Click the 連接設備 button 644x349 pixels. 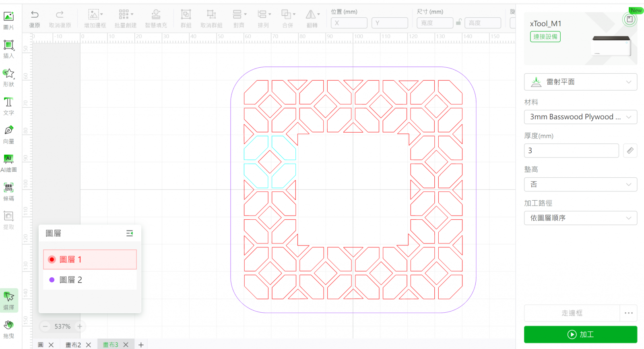(x=545, y=37)
